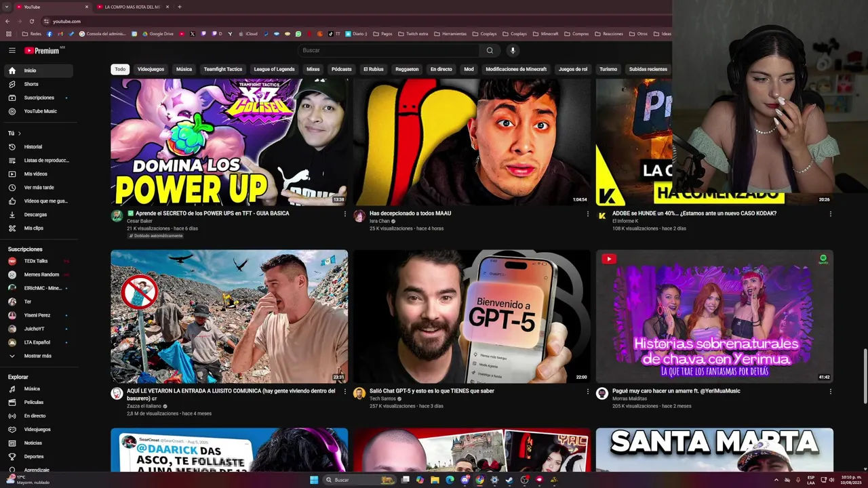Open options menu for Morras Malditas video
Screen dimensions: 868x488
pos(830,392)
